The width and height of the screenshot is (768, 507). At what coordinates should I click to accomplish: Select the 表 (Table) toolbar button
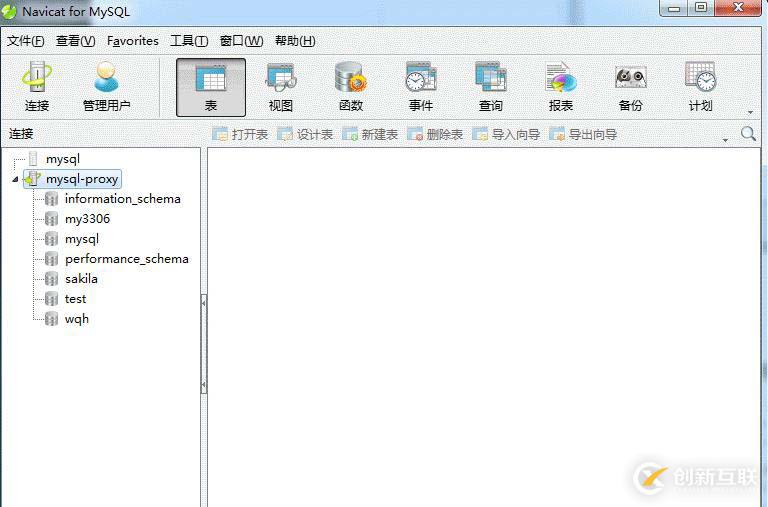click(211, 87)
